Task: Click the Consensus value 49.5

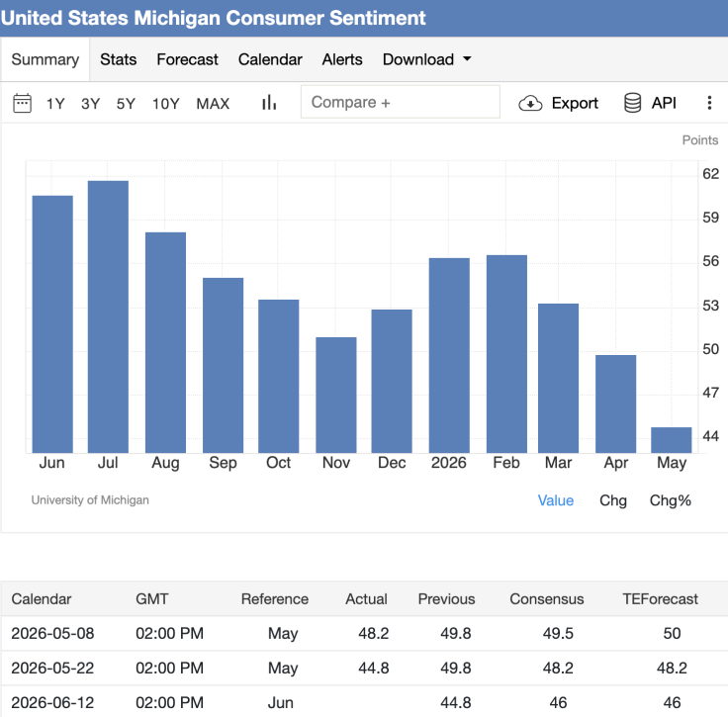Action: 558,633
